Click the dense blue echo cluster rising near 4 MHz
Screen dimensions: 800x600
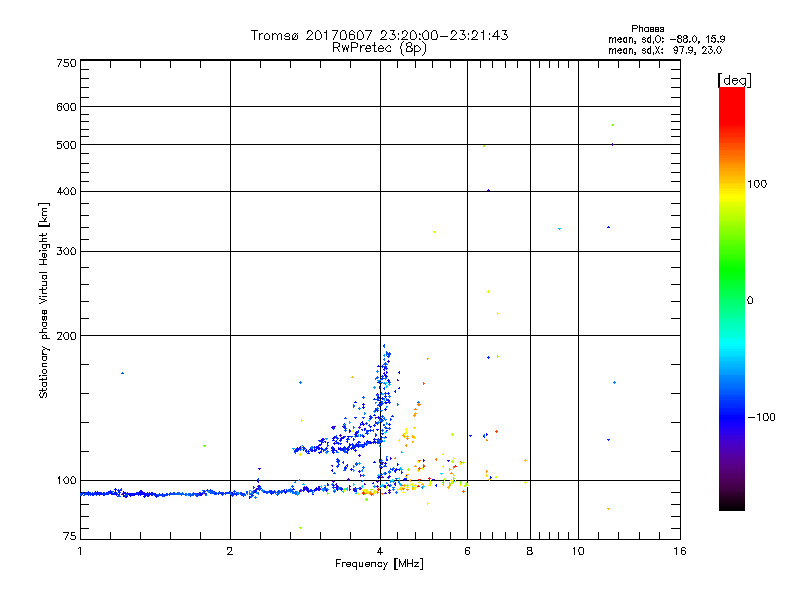(x=384, y=393)
